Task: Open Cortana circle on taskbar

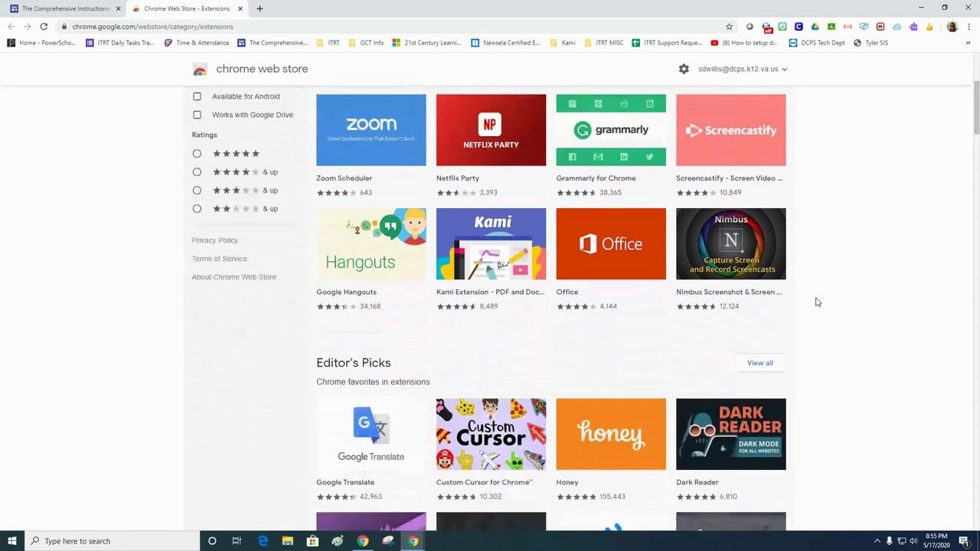Action: click(x=212, y=541)
